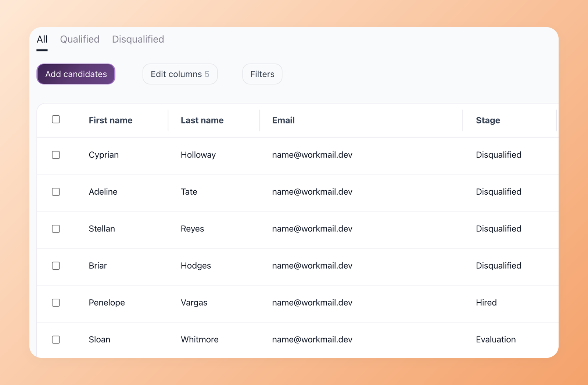Select the Adeline Tate row checkbox
The height and width of the screenshot is (385, 588).
(x=56, y=192)
